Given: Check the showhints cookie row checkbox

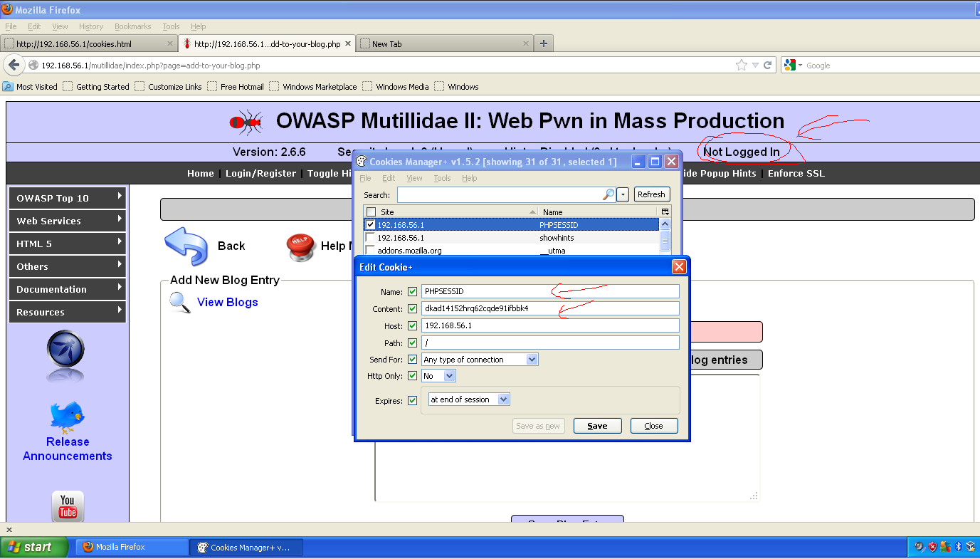Looking at the screenshot, I should click(x=370, y=238).
